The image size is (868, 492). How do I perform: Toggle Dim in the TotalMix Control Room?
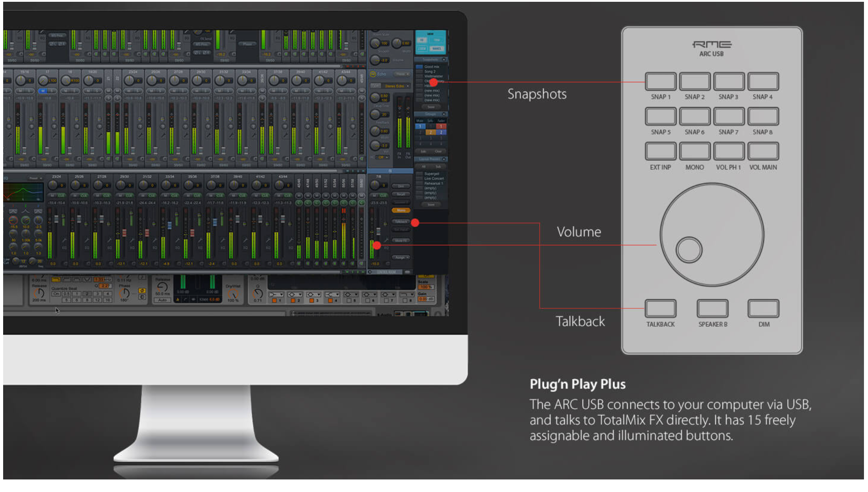point(401,186)
